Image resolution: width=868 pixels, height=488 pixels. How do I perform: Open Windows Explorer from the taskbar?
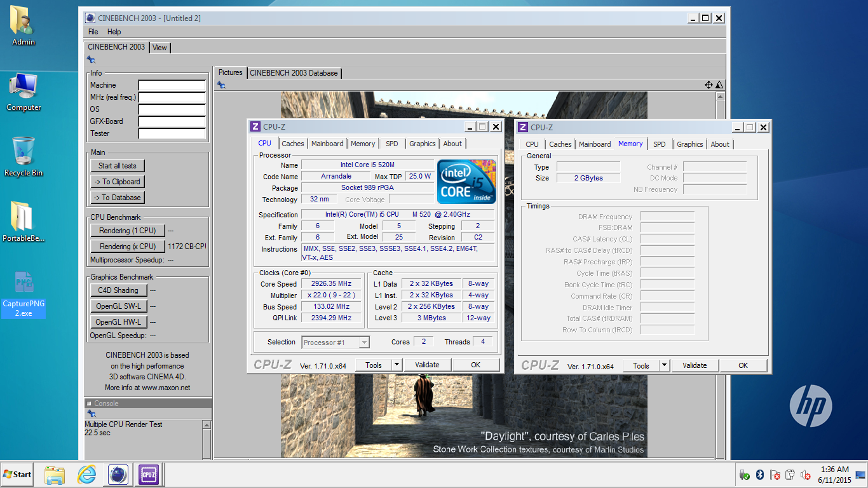pyautogui.click(x=55, y=475)
